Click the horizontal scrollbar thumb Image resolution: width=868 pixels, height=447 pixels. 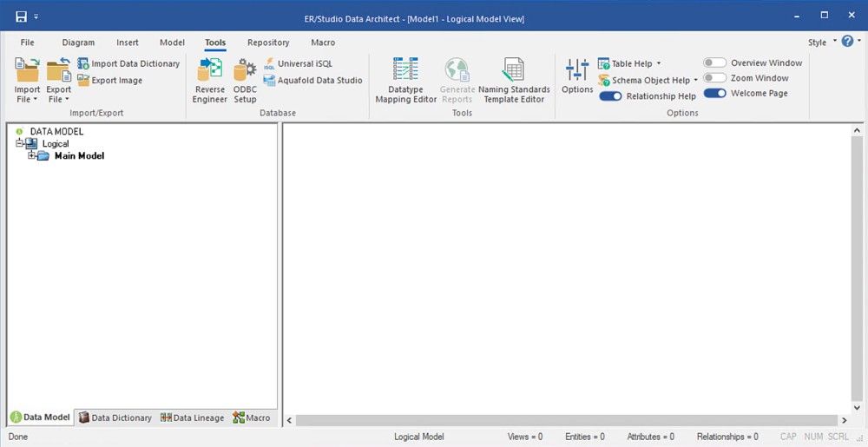point(567,420)
